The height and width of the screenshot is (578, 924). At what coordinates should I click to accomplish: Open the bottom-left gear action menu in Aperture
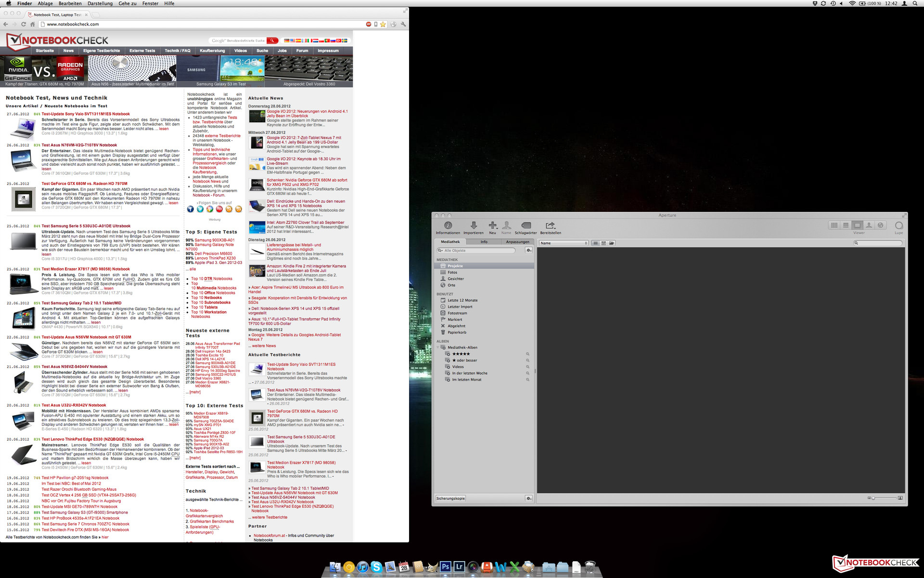pos(528,499)
